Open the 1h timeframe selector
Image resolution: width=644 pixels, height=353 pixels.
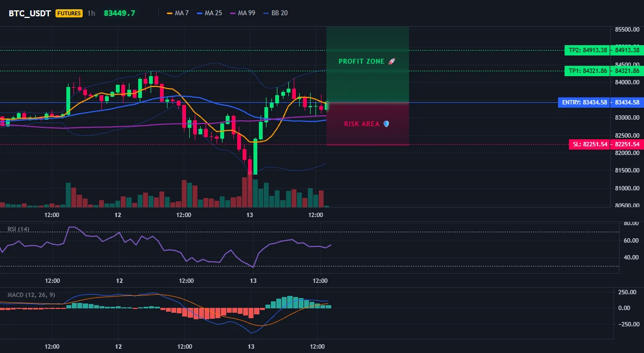[x=91, y=13]
